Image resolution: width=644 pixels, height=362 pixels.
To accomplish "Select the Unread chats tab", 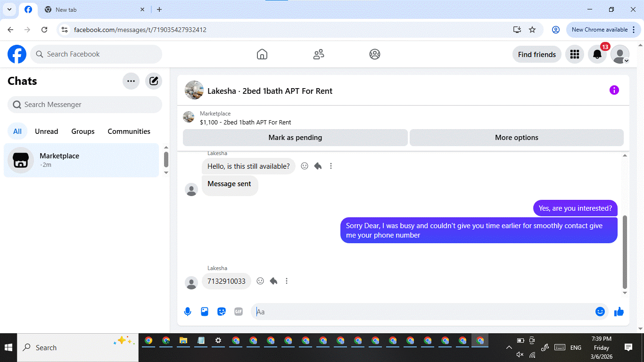I will 47,132.
